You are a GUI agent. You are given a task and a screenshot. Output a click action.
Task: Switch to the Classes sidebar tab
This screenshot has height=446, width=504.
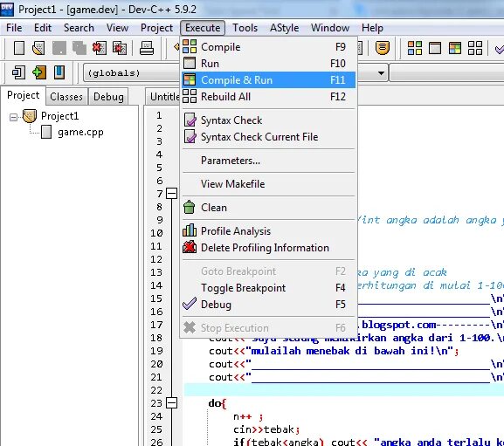point(66,97)
